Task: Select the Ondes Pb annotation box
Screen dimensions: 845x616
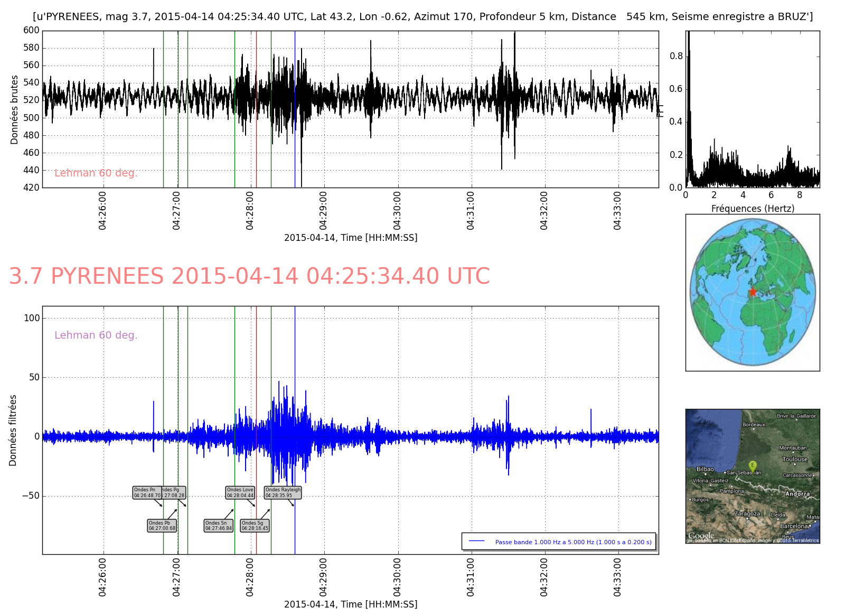Action: click(x=162, y=526)
